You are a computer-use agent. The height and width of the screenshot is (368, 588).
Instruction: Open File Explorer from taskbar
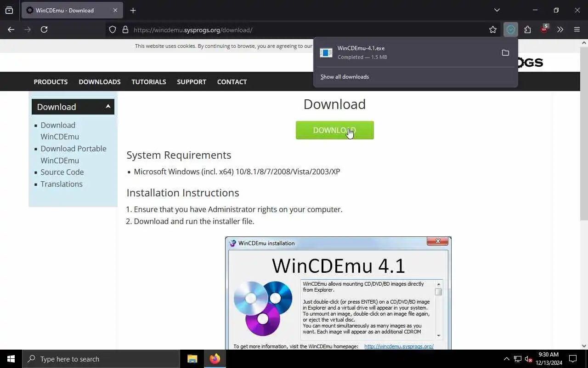coord(192,359)
